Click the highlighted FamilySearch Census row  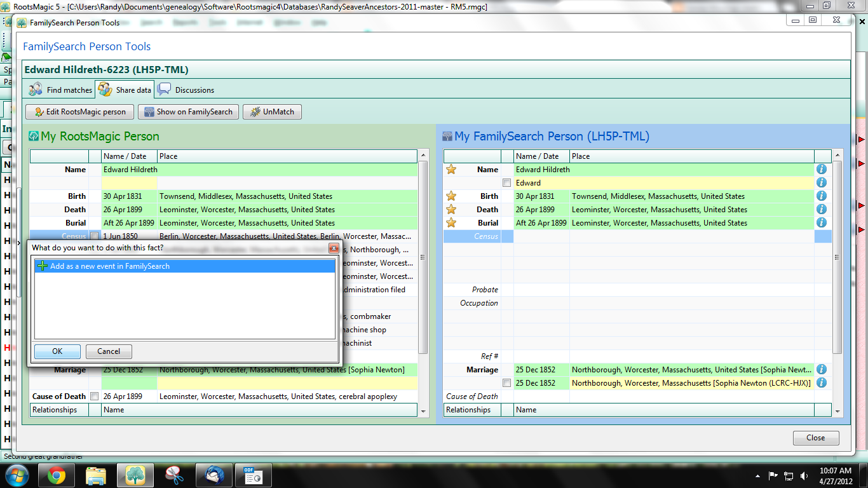(x=637, y=236)
